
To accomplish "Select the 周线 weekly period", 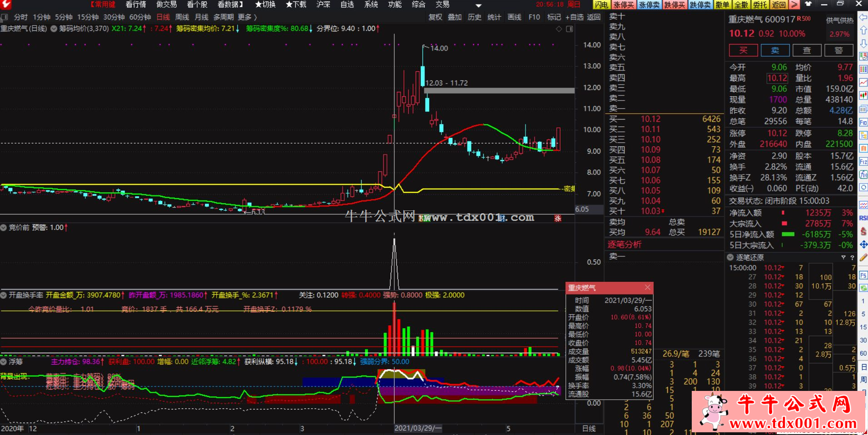I will click(182, 17).
